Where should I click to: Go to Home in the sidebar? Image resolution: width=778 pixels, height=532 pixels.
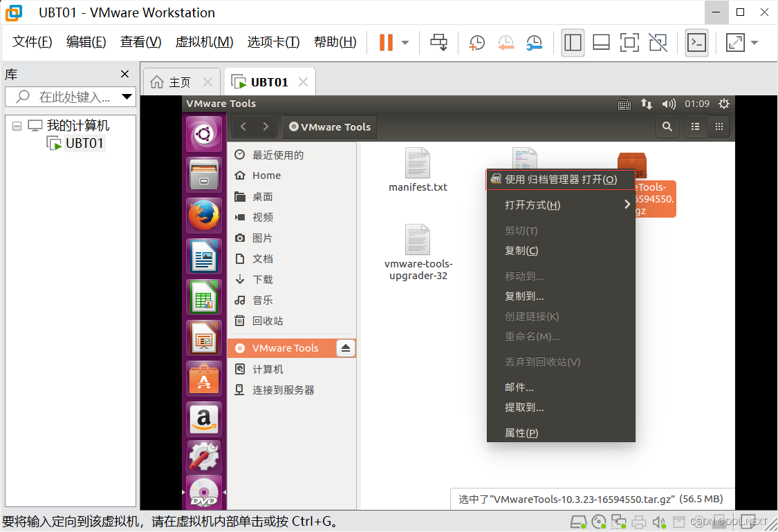[x=292, y=175]
